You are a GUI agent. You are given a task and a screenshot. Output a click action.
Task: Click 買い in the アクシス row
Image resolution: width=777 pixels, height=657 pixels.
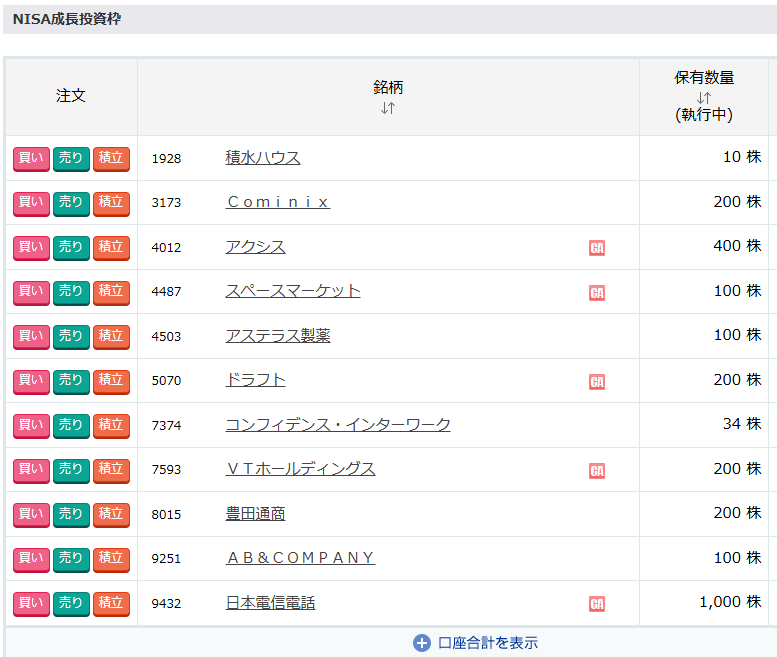click(x=31, y=248)
